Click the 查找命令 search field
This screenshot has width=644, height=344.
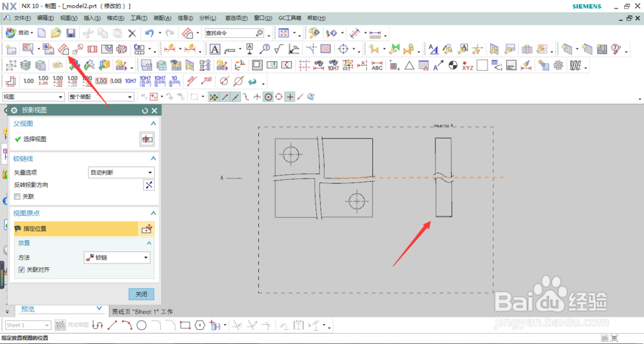point(234,33)
